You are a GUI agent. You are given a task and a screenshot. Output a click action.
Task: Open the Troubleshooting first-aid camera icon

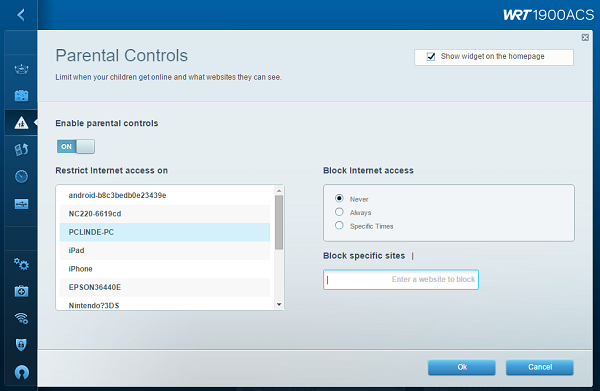tap(21, 291)
